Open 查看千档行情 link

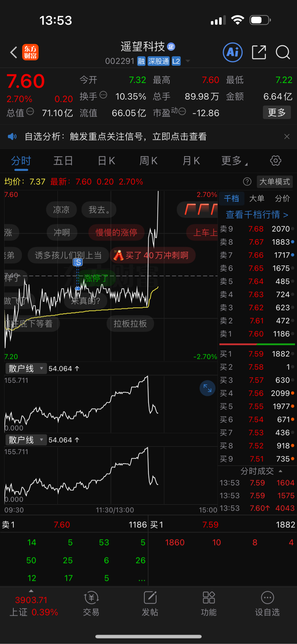click(257, 214)
